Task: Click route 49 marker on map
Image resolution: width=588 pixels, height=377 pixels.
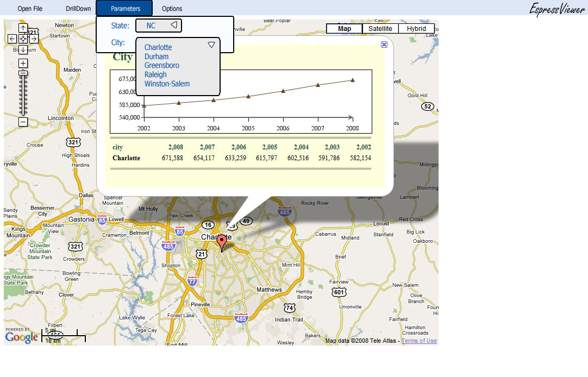Action: 246,221
